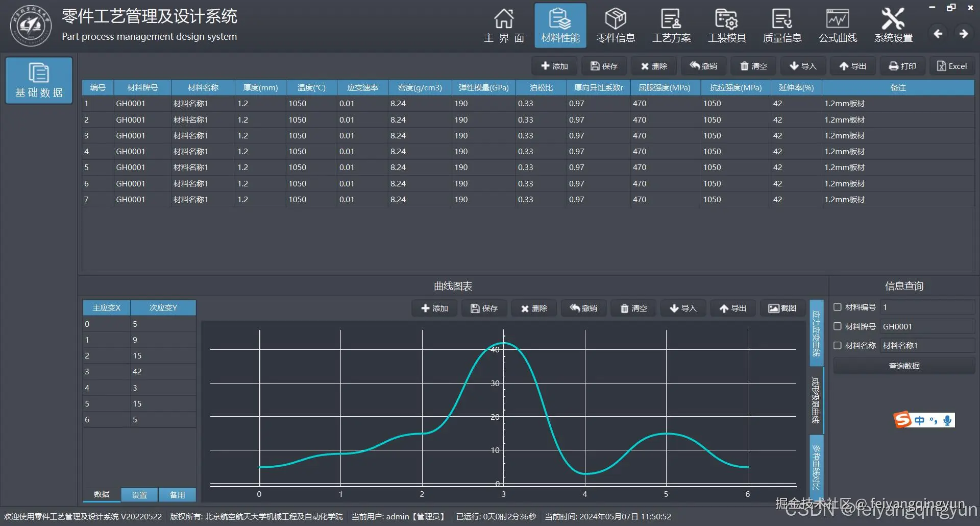
Task: Tick the 材料编号 checkbox
Action: pos(838,307)
